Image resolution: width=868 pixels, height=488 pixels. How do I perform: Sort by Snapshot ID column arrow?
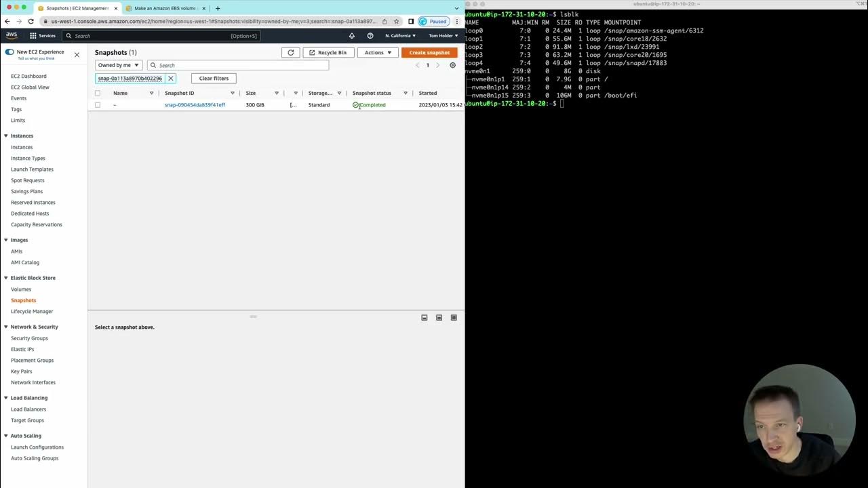[x=233, y=93]
